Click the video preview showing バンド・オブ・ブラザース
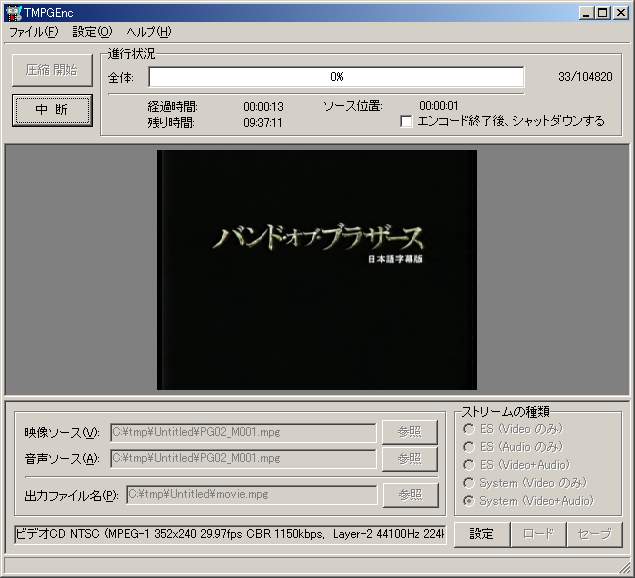 317,270
